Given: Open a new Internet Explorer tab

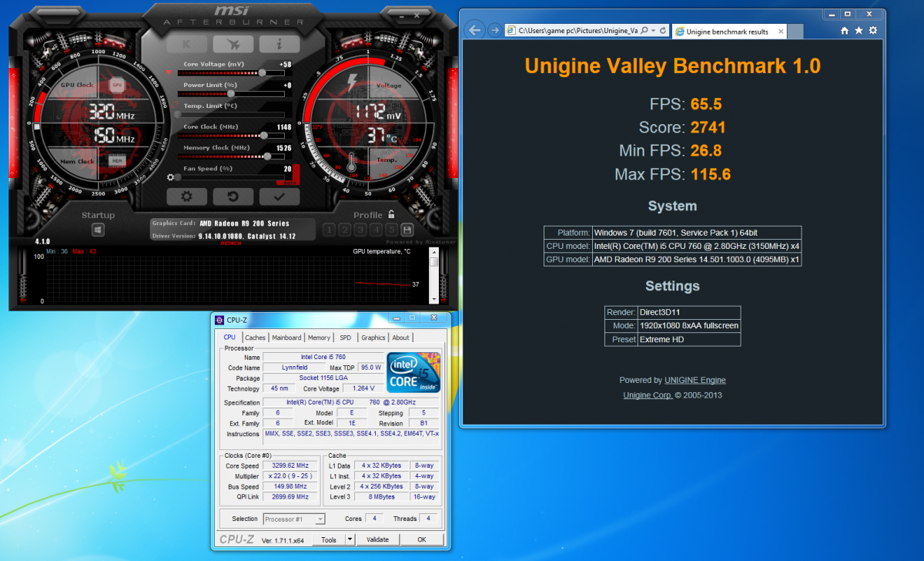Looking at the screenshot, I should (x=795, y=32).
